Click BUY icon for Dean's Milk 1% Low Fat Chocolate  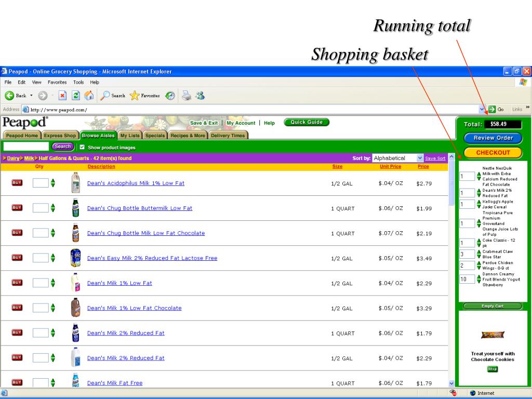point(17,308)
